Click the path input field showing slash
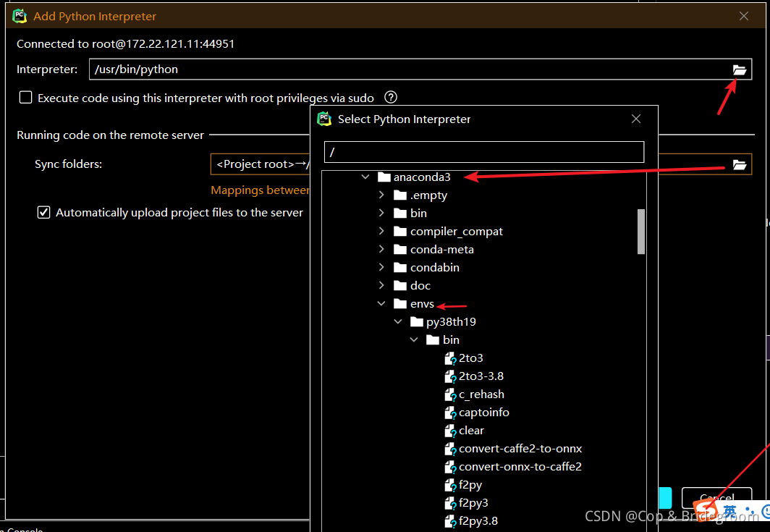The height and width of the screenshot is (532, 770). click(483, 152)
